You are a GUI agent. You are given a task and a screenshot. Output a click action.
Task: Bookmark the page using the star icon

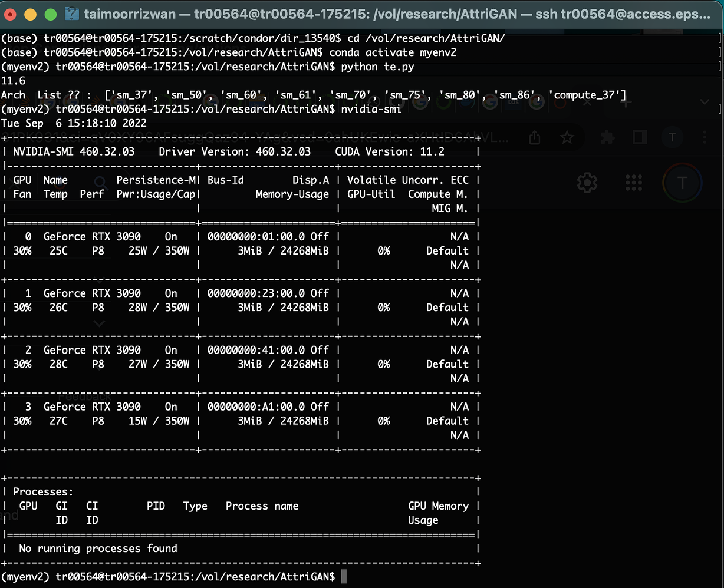coord(567,137)
